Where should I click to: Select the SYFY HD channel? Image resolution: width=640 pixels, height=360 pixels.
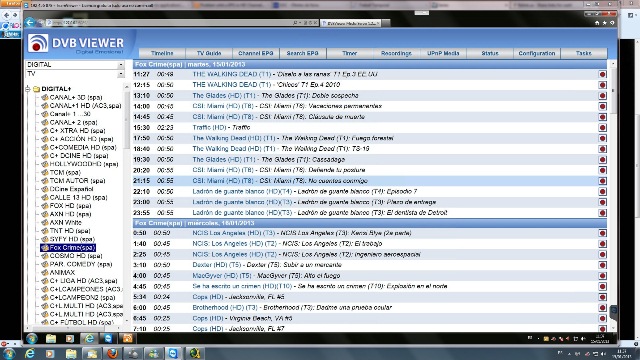coord(72,239)
